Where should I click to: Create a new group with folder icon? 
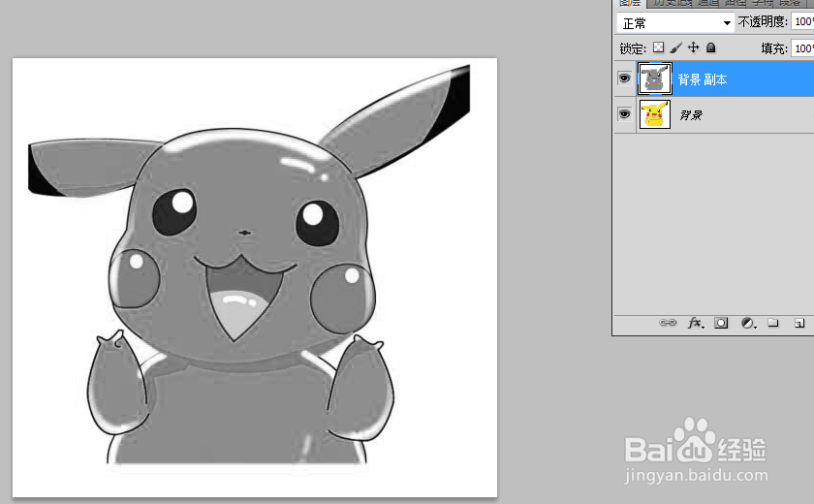(x=773, y=323)
